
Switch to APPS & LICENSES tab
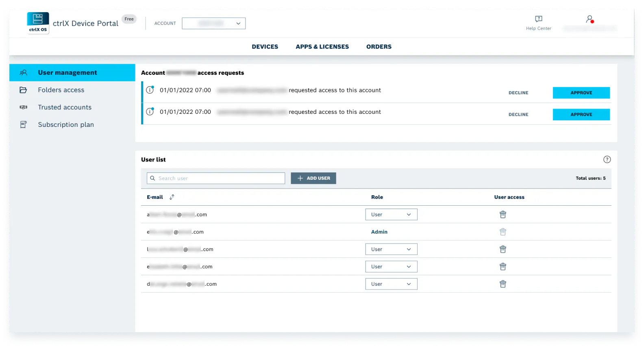(322, 47)
